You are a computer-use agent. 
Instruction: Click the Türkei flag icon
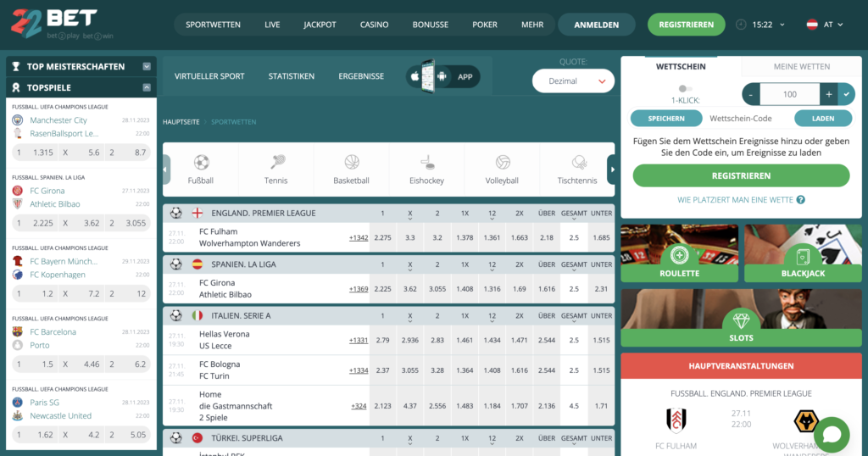(197, 437)
